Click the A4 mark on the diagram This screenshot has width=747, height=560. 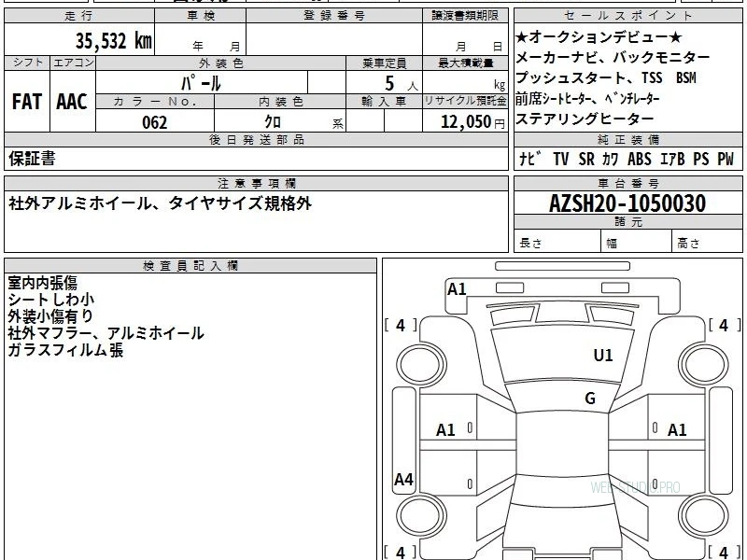click(404, 479)
